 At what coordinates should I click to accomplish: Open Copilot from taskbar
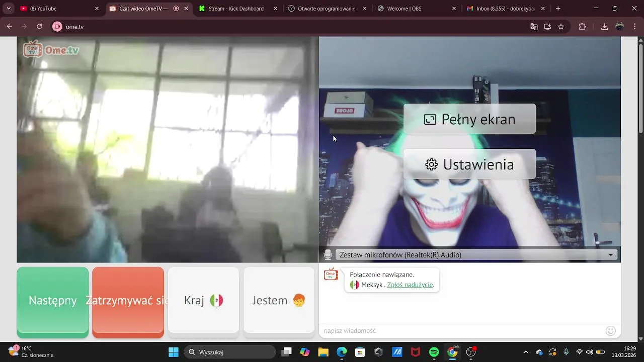tap(305, 352)
